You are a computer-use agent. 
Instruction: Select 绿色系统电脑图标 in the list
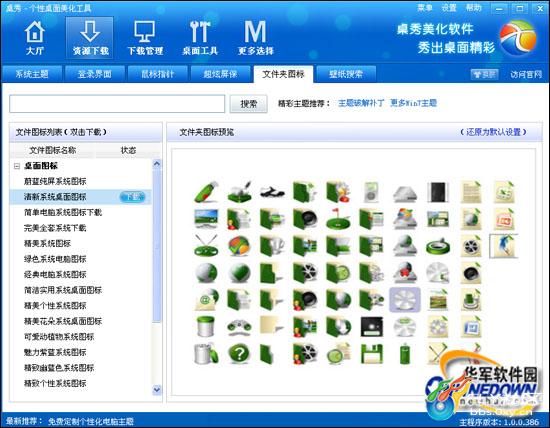55,259
